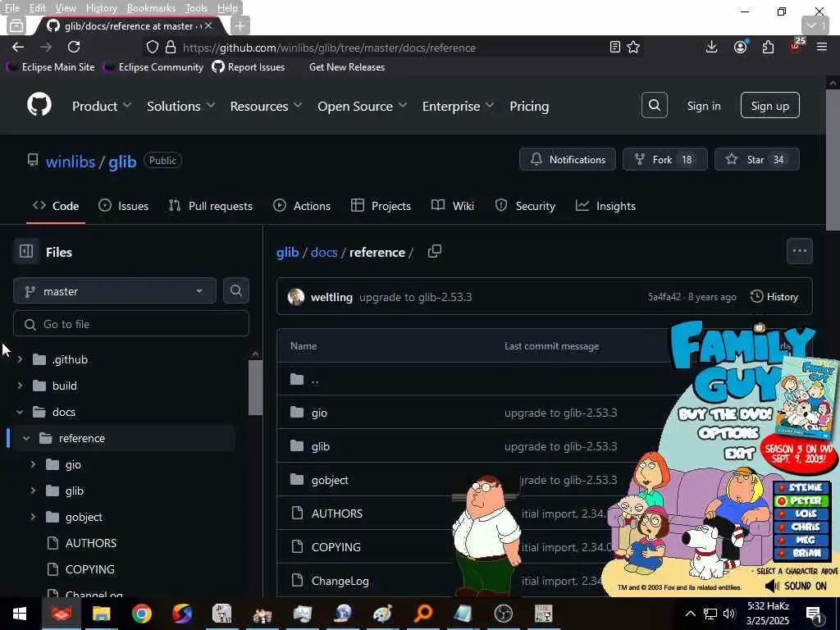Click the Star 34 button
The height and width of the screenshot is (630, 840).
[x=757, y=159]
